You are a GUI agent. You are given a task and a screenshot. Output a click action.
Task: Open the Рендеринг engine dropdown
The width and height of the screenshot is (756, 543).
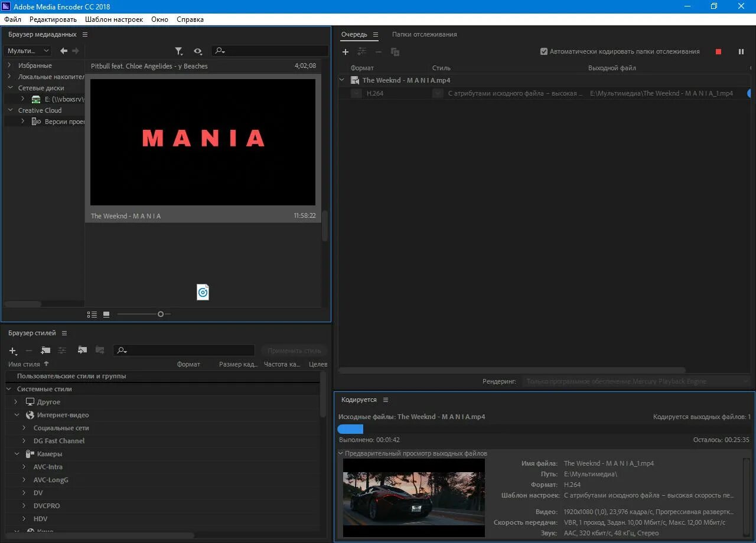[x=637, y=381]
